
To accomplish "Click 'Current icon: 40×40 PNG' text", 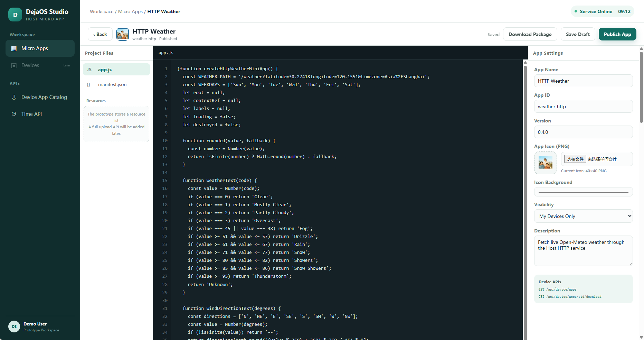I will click(x=584, y=171).
